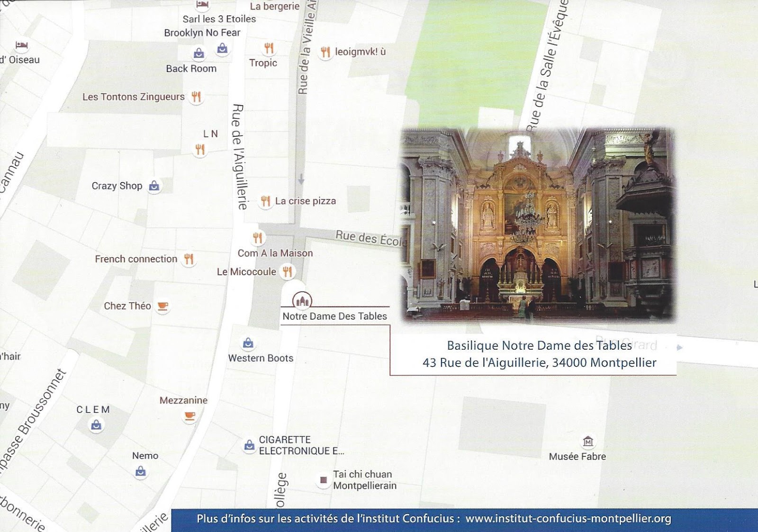Select the 'Nemo' label

pyautogui.click(x=145, y=456)
